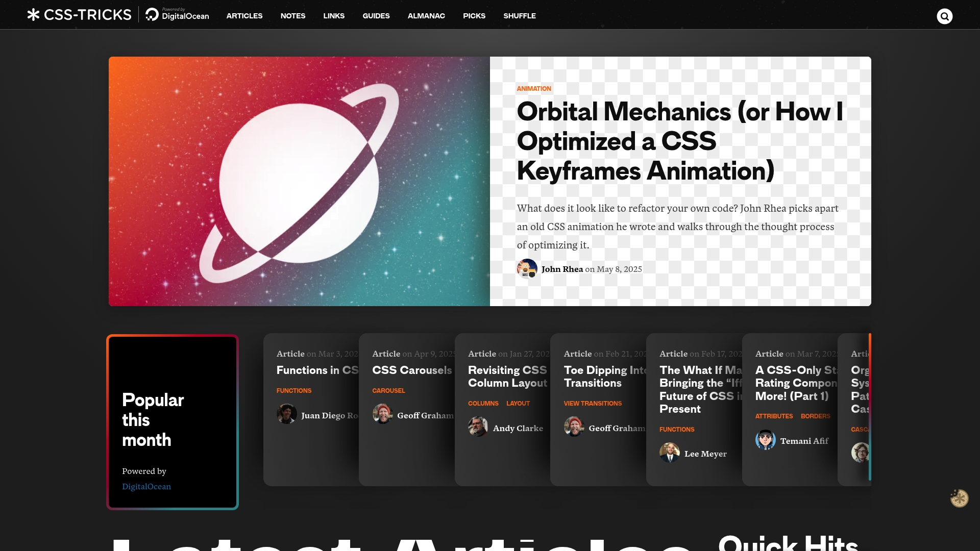
Task: Click the Shuffle menu item
Action: pyautogui.click(x=520, y=16)
